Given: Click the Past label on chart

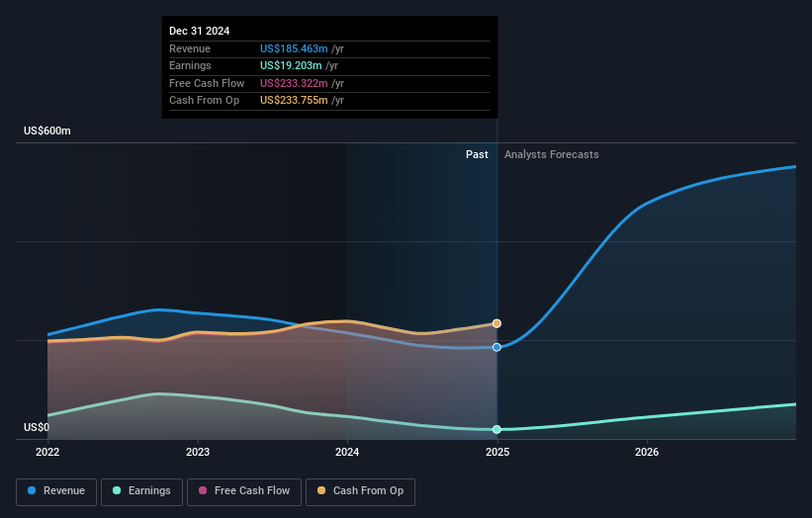Looking at the screenshot, I should 477,155.
